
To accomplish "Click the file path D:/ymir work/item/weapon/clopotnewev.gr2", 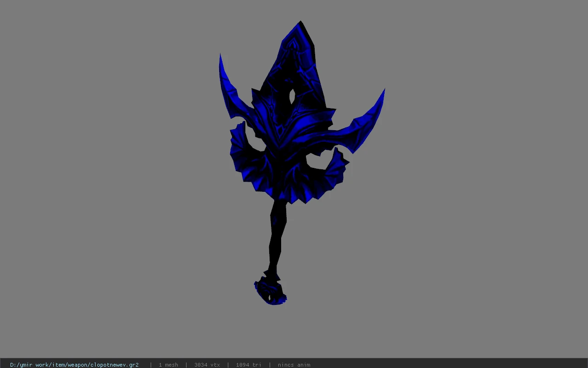I will [x=74, y=365].
